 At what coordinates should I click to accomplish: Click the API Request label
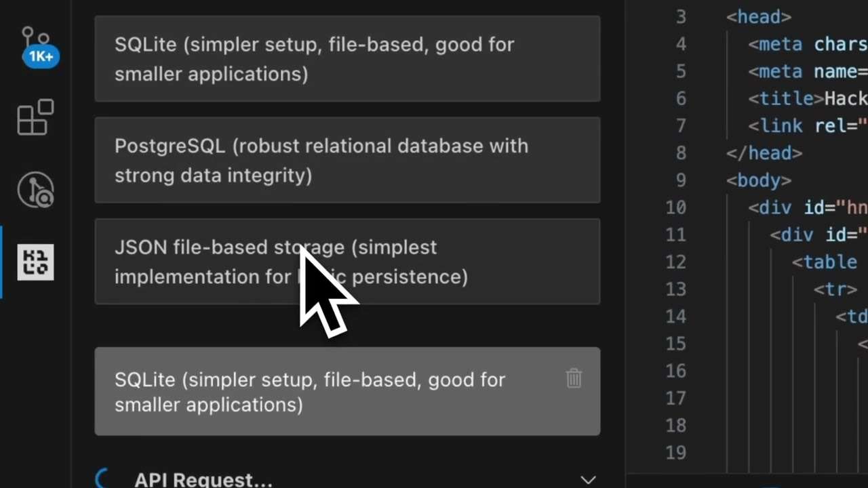[x=203, y=478]
